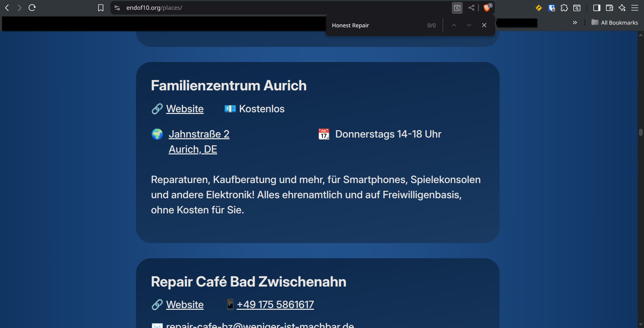Open the Brave Shields panel
Viewport: 644px width, 328px height.
pyautogui.click(x=487, y=7)
